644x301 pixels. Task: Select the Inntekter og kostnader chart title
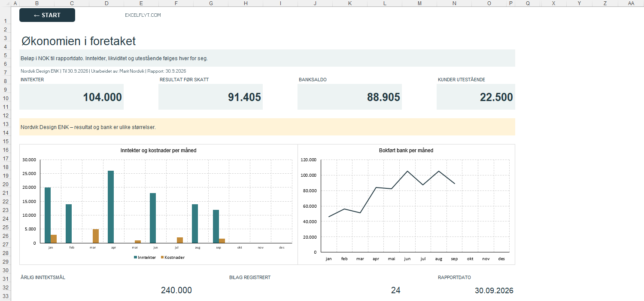[x=158, y=150]
